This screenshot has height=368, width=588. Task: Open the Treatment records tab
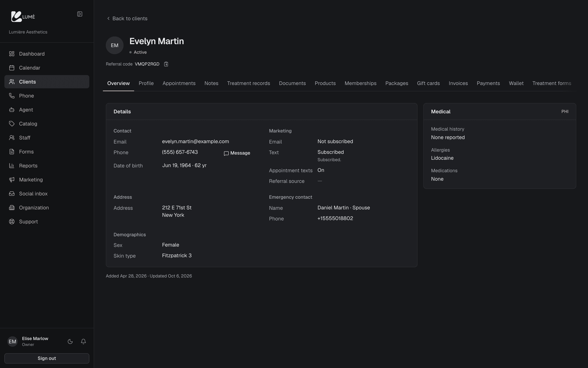(249, 83)
